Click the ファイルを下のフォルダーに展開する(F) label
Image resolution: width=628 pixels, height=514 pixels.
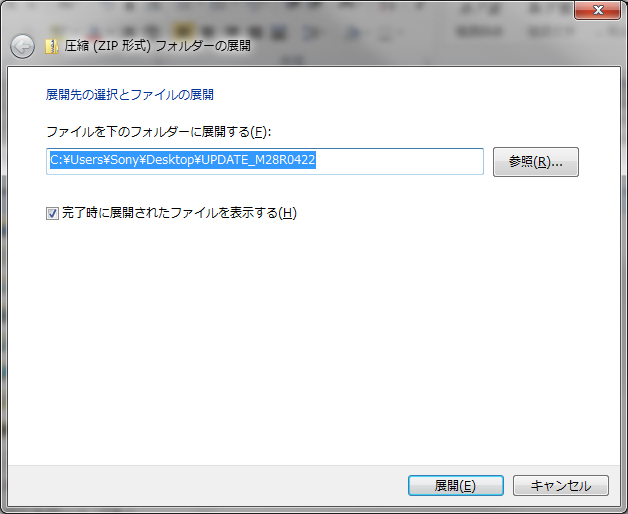[158, 131]
